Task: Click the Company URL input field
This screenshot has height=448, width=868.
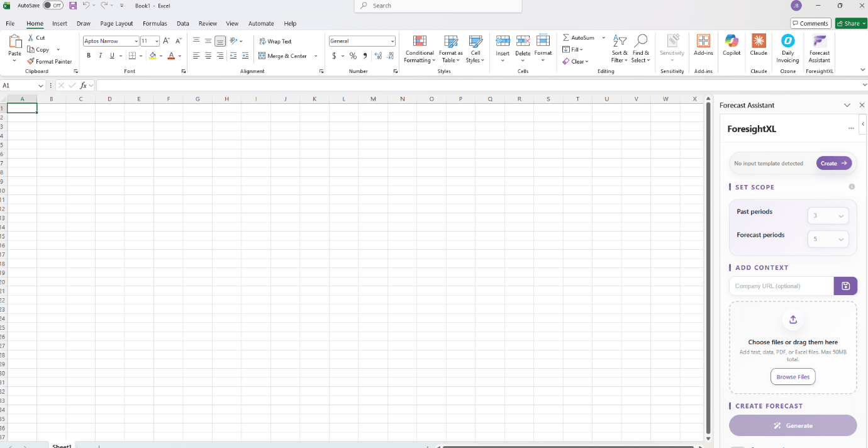Action: point(781,286)
